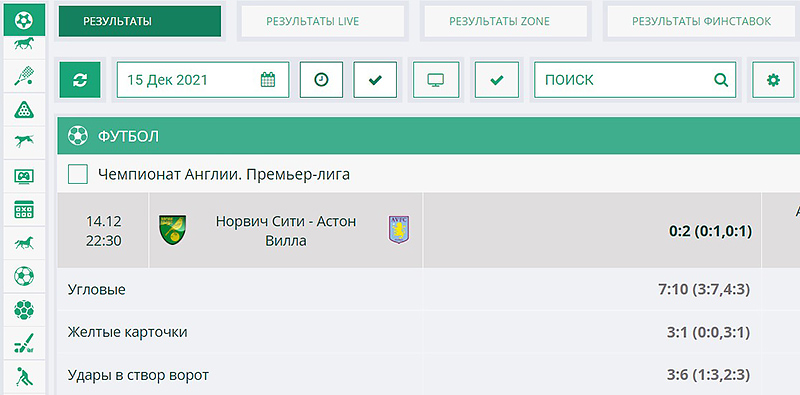Click the match score 0:2 (0:1,0:1)
800x395 pixels.
[x=710, y=232]
